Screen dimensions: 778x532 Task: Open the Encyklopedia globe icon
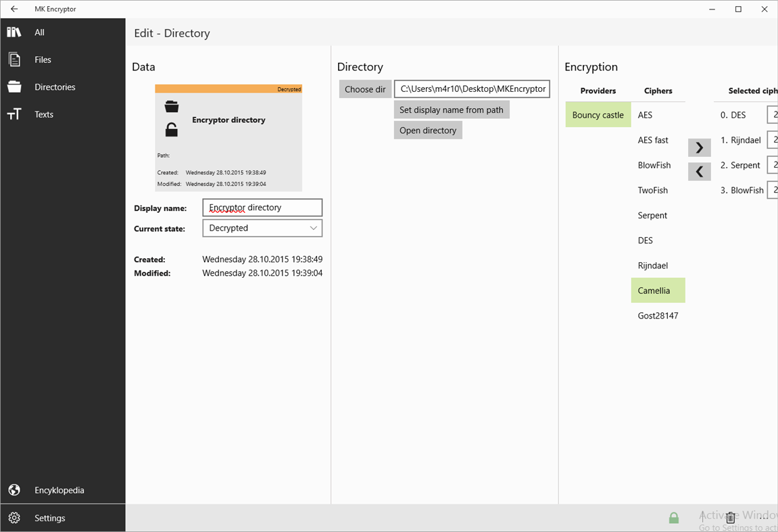click(14, 489)
